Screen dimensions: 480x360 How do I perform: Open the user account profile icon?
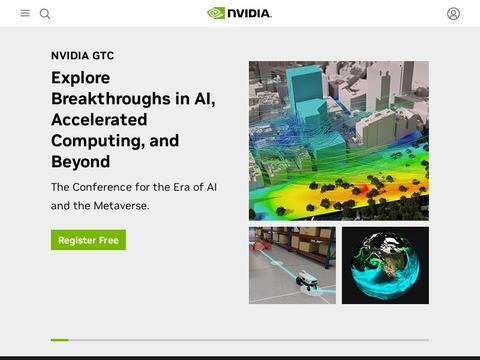point(453,14)
